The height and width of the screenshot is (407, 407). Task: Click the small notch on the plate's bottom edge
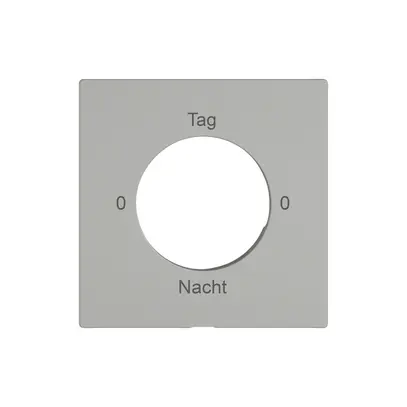coord(202,327)
